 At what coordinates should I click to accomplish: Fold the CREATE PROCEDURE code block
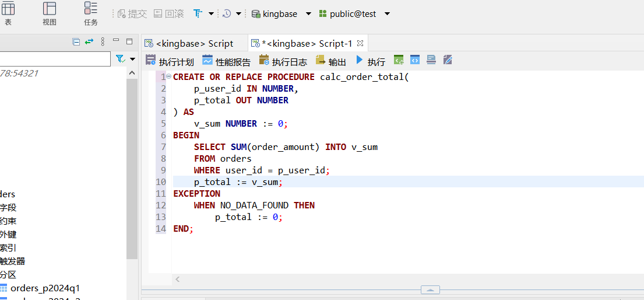click(x=169, y=76)
